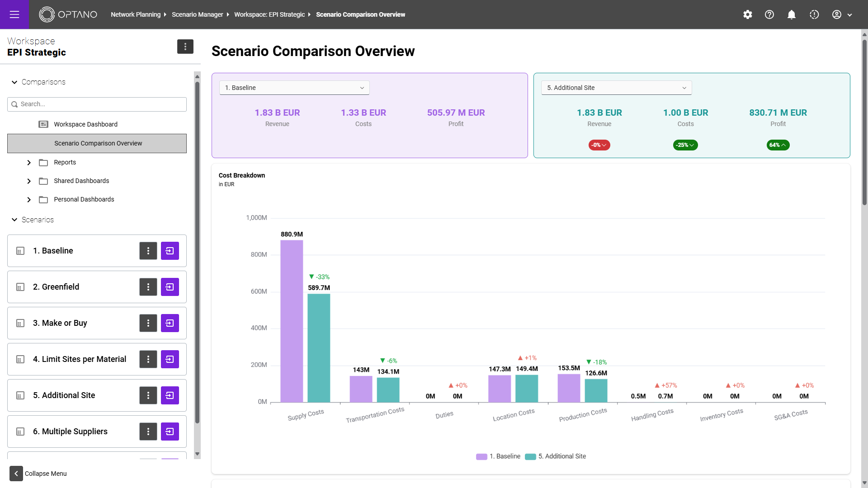Click the alert status icon

tap(814, 14)
